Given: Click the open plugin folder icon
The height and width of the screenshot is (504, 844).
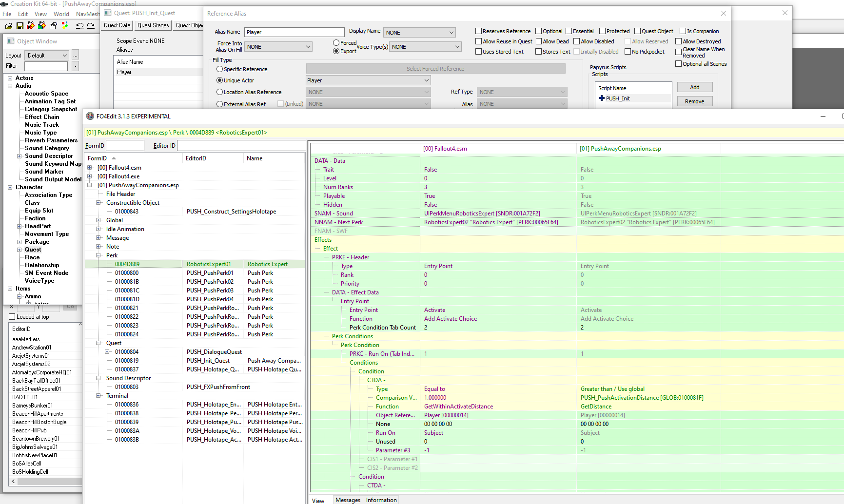Looking at the screenshot, I should 8,25.
